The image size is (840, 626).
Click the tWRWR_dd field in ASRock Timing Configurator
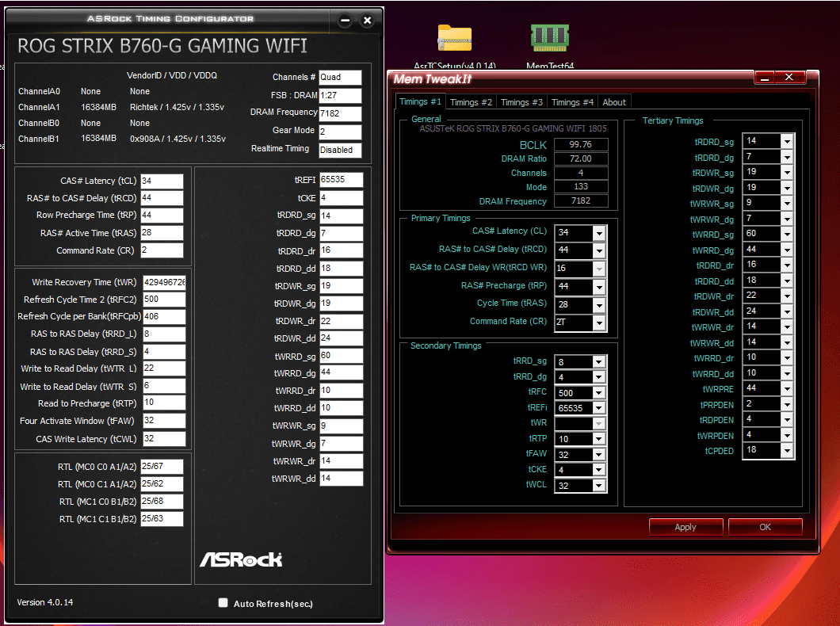coord(342,478)
